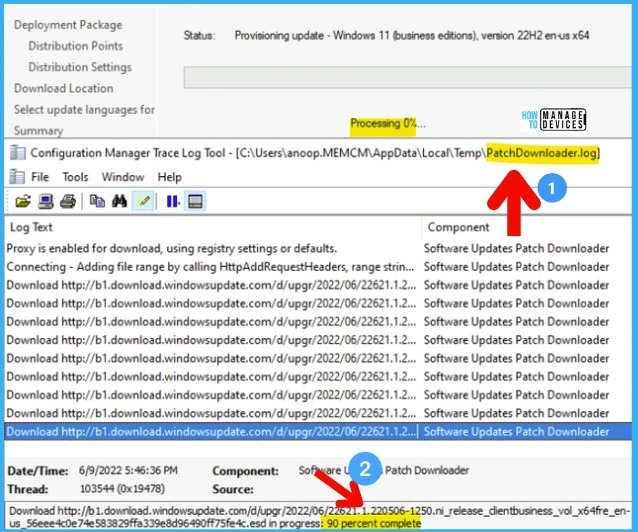The image size is (638, 532).
Task: Click the 'Processing 0%...' status text
Action: [388, 123]
